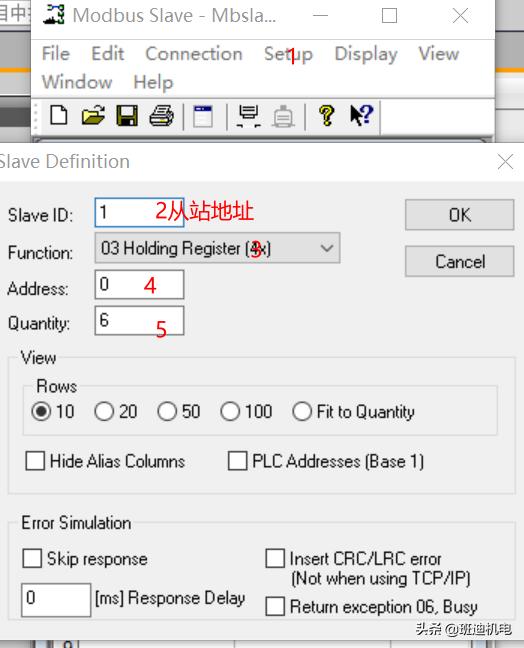Viewport: 524px width, 648px height.
Task: Open the Edit menu
Action: tap(107, 54)
